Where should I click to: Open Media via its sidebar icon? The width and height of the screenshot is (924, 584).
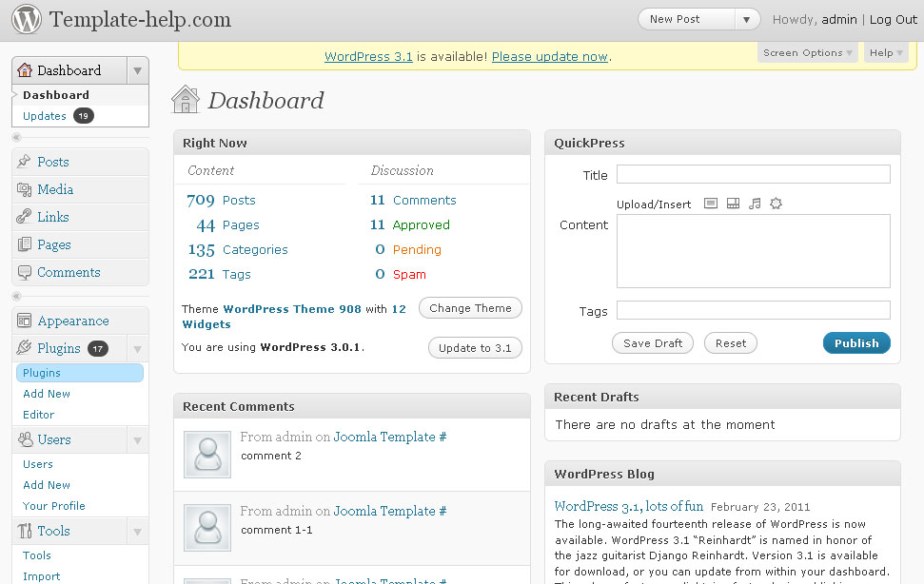(25, 189)
